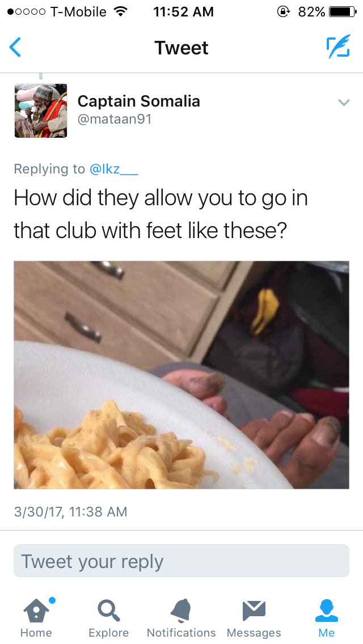Open Messages envelope icon
363x644 pixels.
254,611
